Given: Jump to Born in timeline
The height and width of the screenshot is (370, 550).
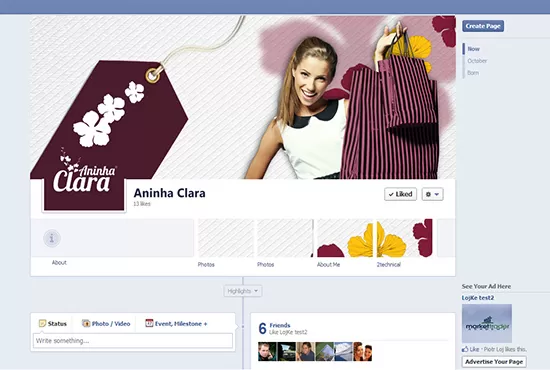Looking at the screenshot, I should tap(473, 73).
